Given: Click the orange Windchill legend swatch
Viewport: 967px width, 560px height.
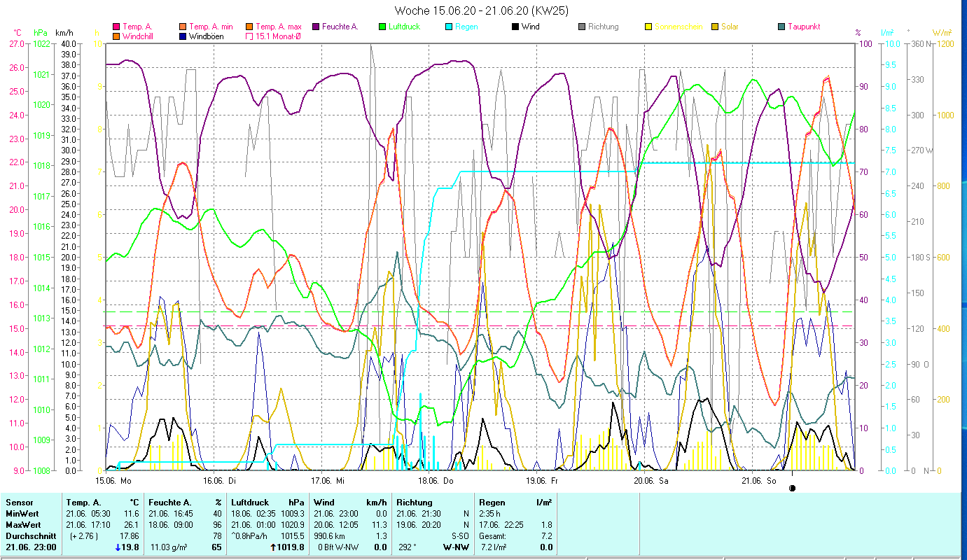Looking at the screenshot, I should (116, 36).
